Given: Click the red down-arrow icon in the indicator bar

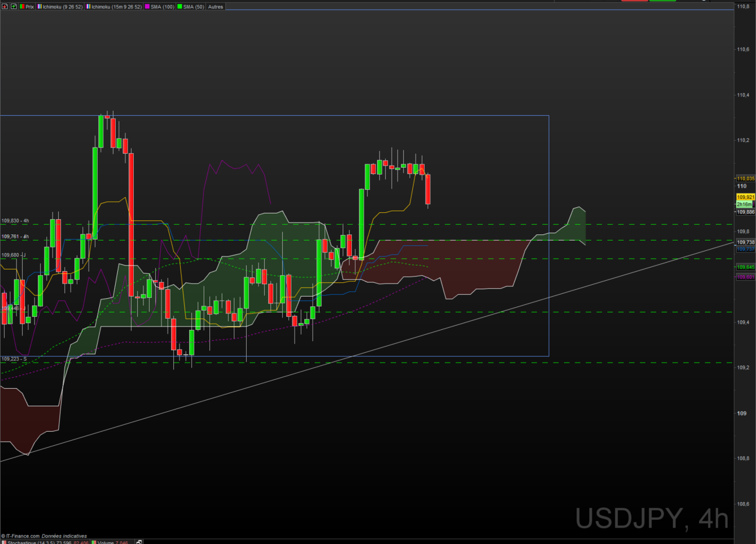Looking at the screenshot, I should (5, 7).
